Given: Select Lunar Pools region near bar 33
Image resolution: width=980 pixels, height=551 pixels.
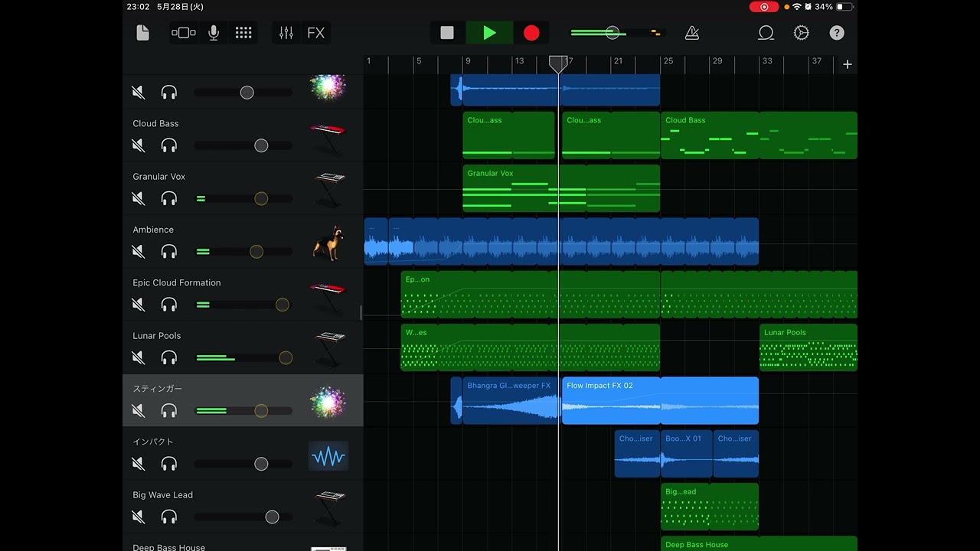Looking at the screenshot, I should click(808, 347).
